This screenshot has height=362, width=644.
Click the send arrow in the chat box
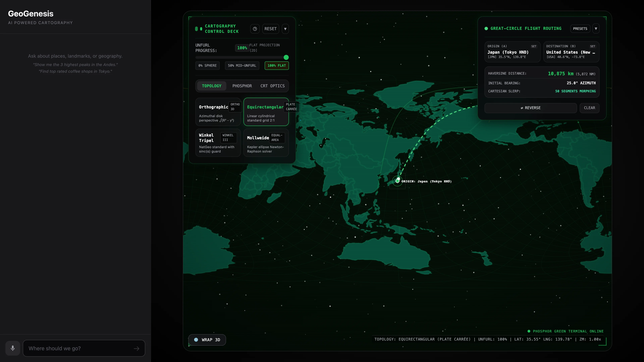pos(137,349)
